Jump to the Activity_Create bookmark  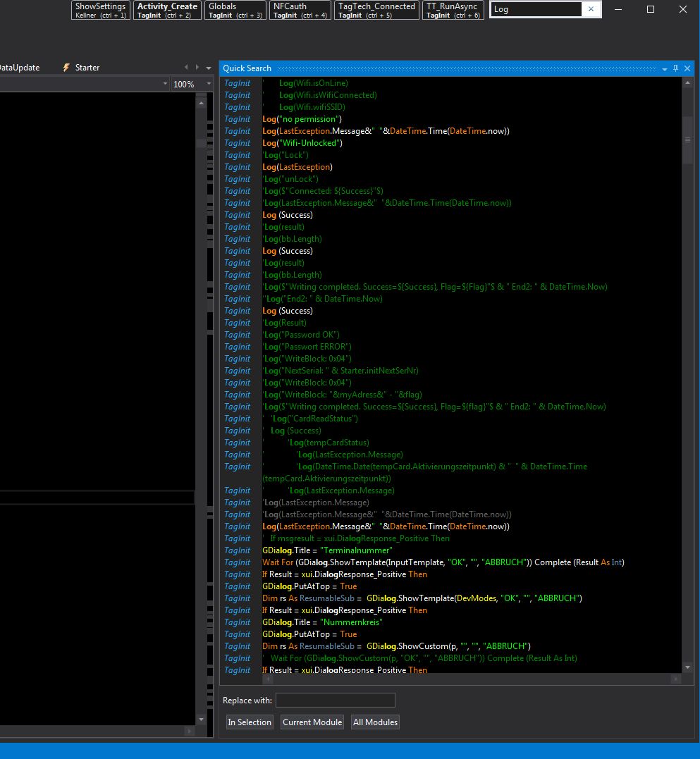[167, 10]
